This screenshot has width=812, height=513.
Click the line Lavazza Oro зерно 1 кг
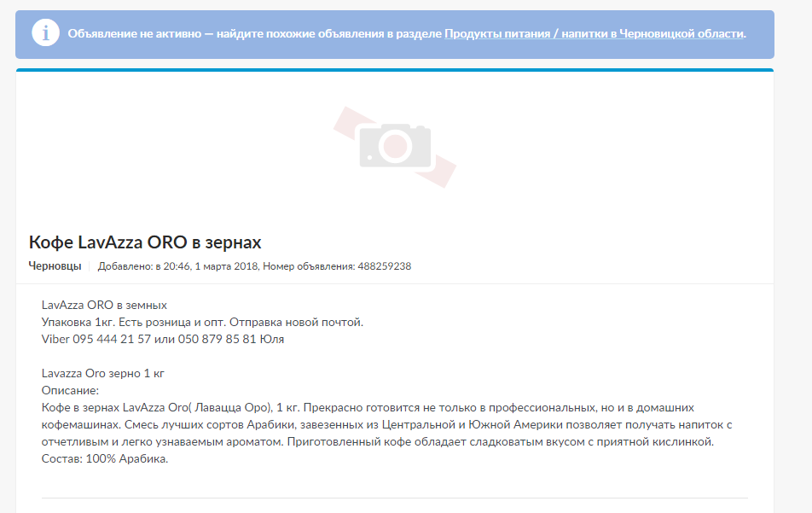(102, 373)
